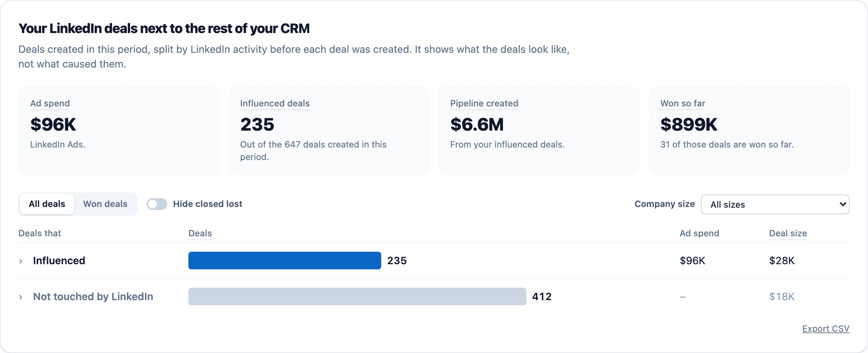Click the Pipeline created card label
868x353 pixels.
[x=484, y=103]
